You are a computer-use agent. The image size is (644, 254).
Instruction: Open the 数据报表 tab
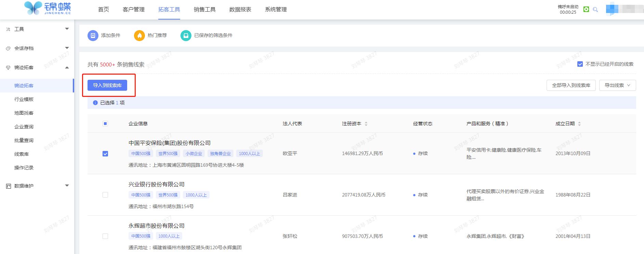240,10
